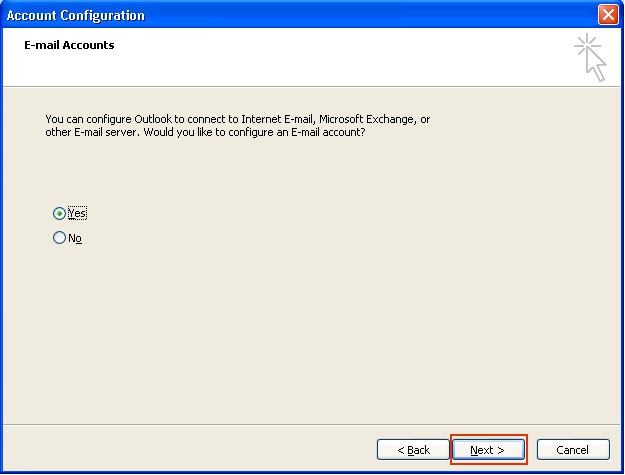Select the Yes radio button
This screenshot has height=475, width=625.
coord(59,214)
